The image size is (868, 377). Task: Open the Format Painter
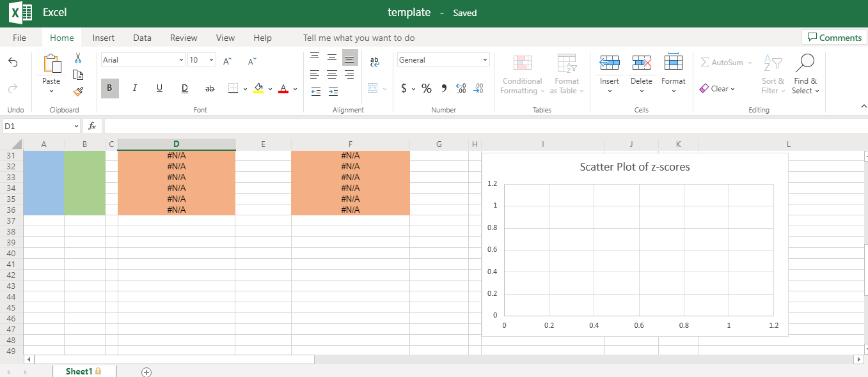78,91
